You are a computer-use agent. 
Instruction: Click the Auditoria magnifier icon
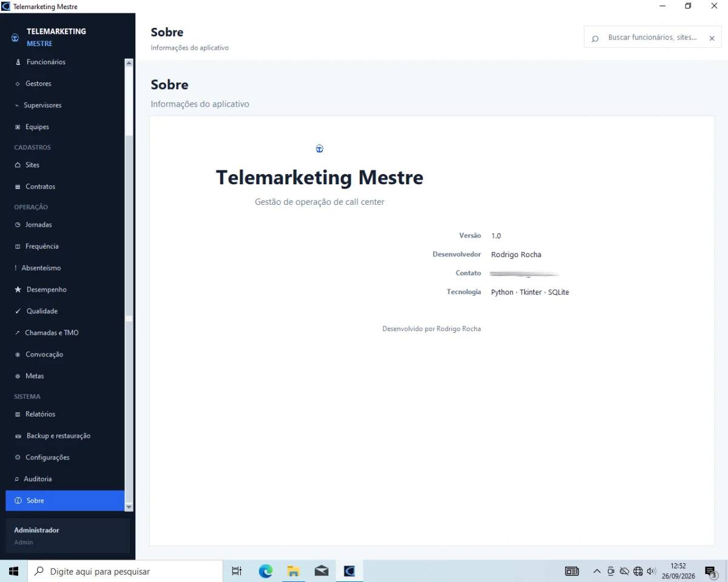click(x=17, y=480)
